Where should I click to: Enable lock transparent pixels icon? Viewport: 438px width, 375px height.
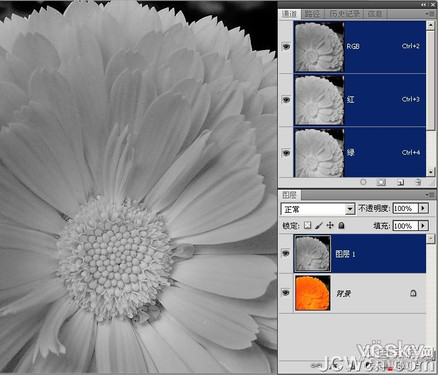(x=307, y=225)
